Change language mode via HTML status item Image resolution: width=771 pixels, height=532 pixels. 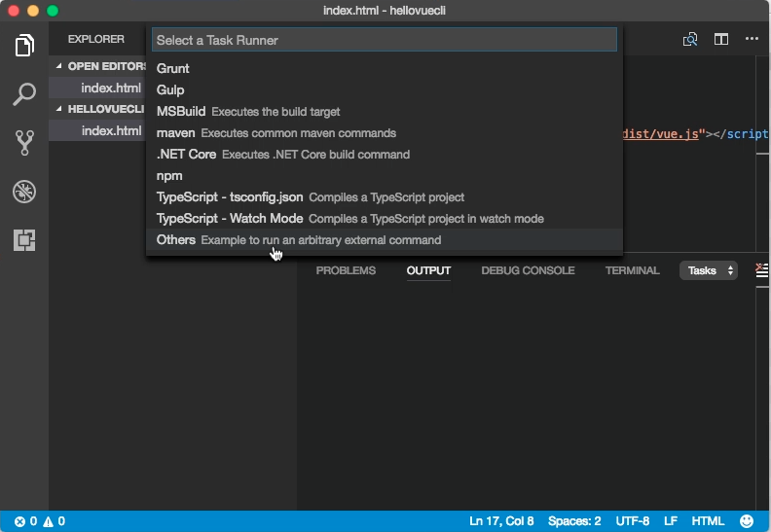[708, 521]
